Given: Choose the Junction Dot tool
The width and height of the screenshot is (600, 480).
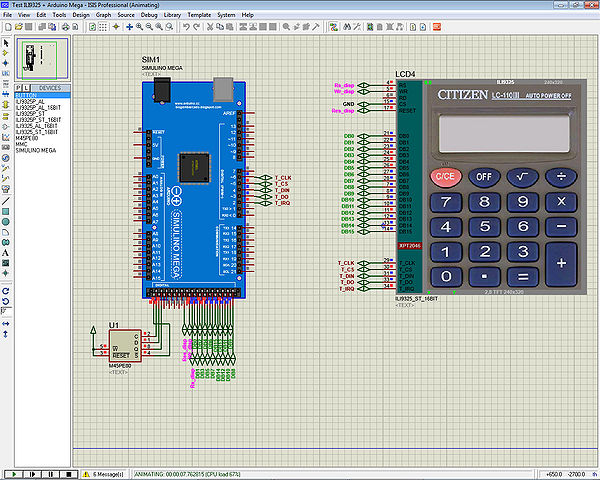Looking at the screenshot, I should coord(6,63).
